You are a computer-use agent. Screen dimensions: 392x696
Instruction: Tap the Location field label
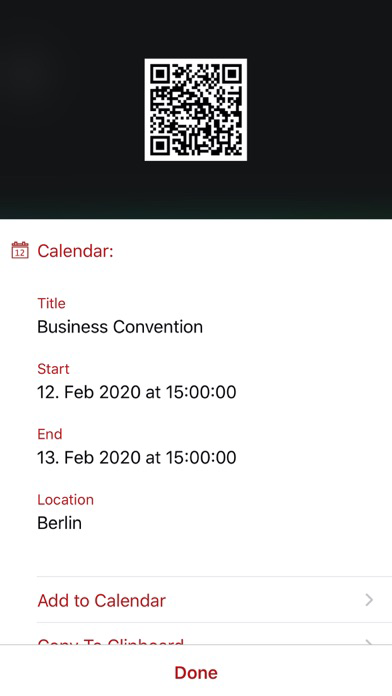tap(66, 500)
